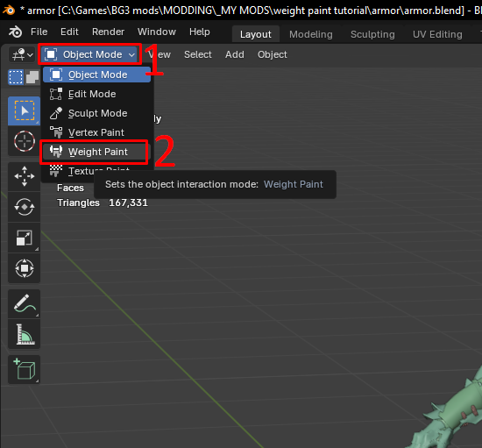This screenshot has width=482, height=448.
Task: Open the Add menu in viewport header
Action: (x=235, y=54)
